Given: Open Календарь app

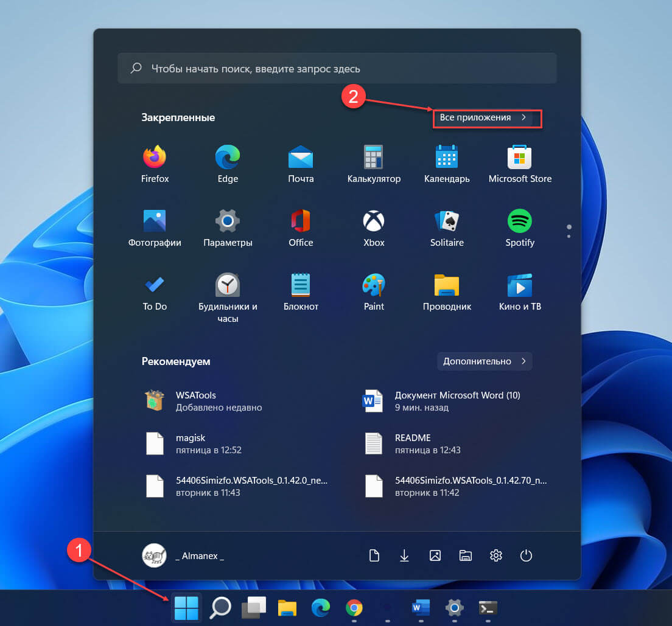Looking at the screenshot, I should coord(447,164).
